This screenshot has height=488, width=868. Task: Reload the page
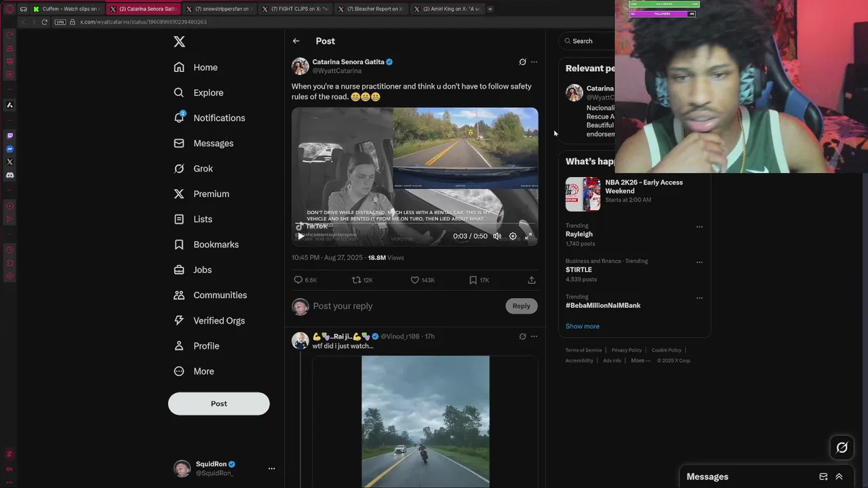point(45,22)
